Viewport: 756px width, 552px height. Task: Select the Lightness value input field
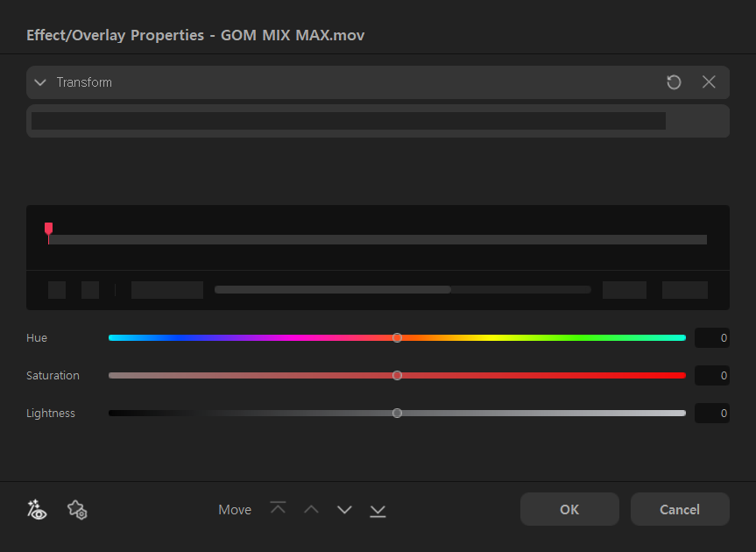point(711,413)
